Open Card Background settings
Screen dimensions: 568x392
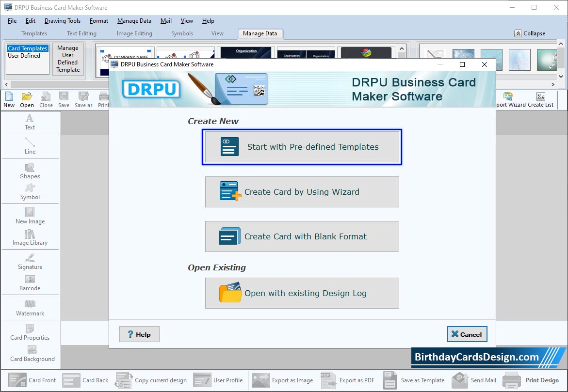(32, 354)
